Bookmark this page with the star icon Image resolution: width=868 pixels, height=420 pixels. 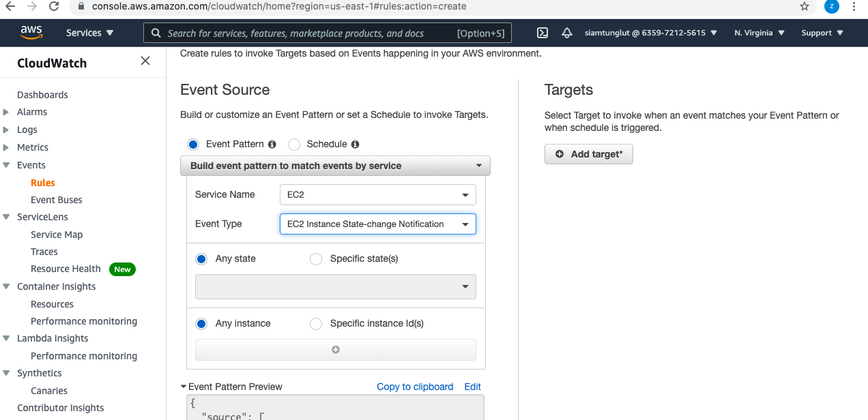pos(805,6)
